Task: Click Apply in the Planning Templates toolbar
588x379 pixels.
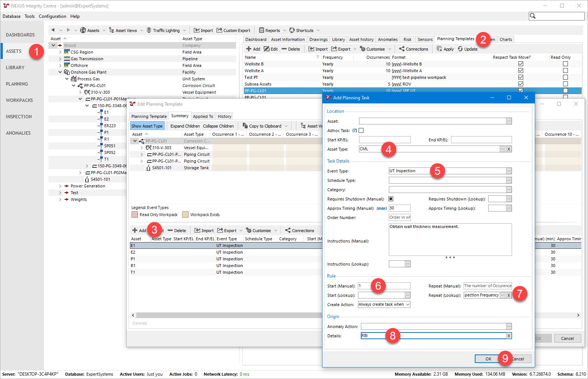Action: (x=445, y=49)
